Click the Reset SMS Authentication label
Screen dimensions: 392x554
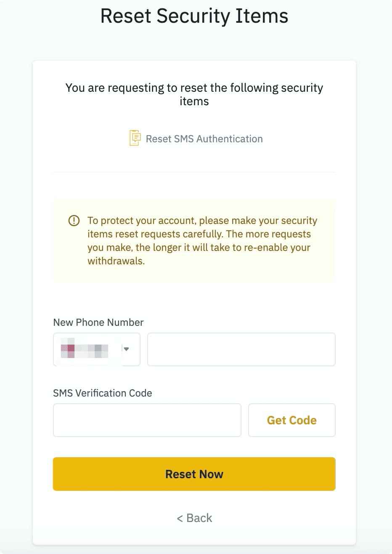[x=204, y=139]
